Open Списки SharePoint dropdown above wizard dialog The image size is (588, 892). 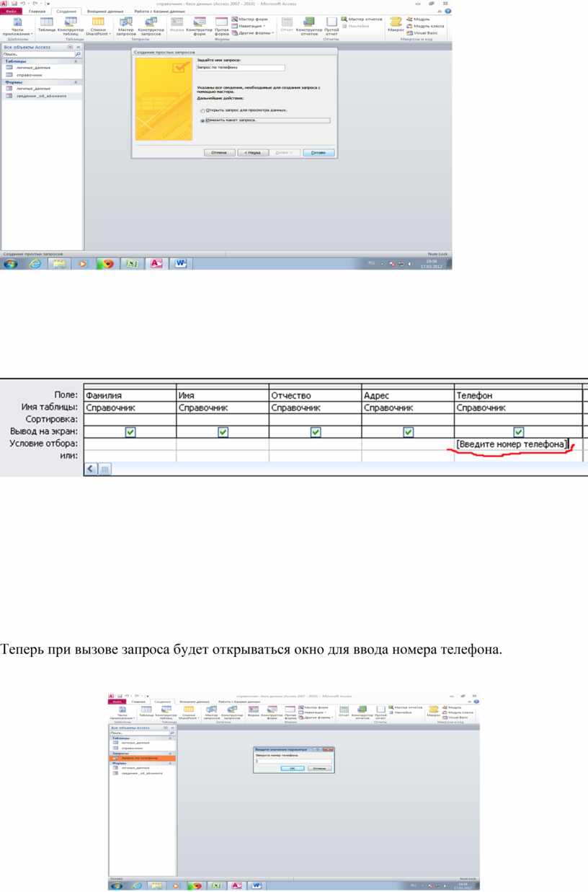(x=98, y=26)
